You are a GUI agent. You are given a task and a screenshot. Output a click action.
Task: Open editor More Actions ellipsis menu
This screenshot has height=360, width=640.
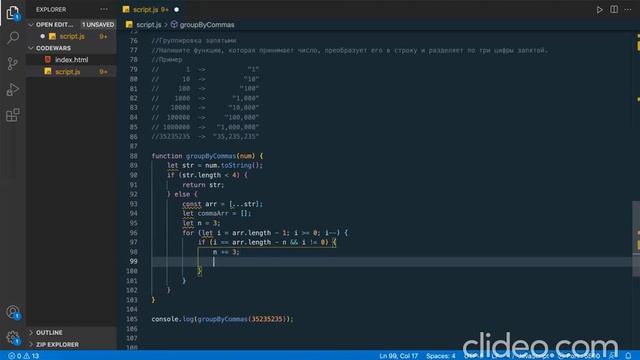point(628,9)
